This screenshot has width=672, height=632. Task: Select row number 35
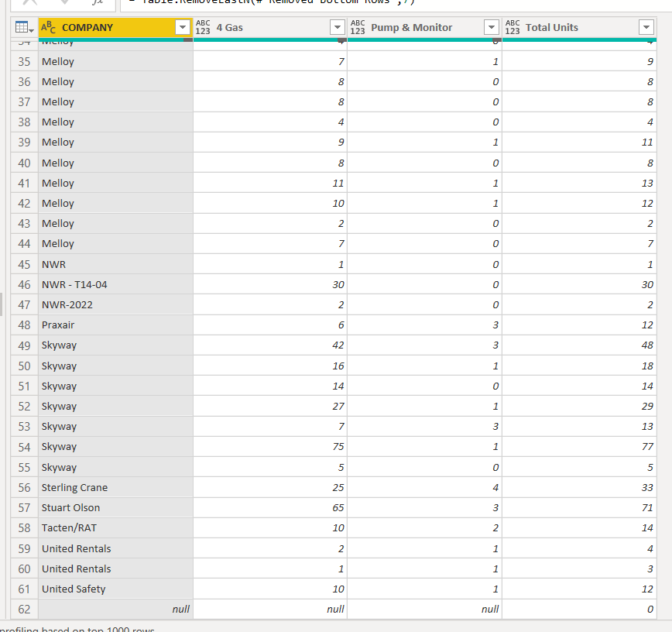tap(25, 62)
